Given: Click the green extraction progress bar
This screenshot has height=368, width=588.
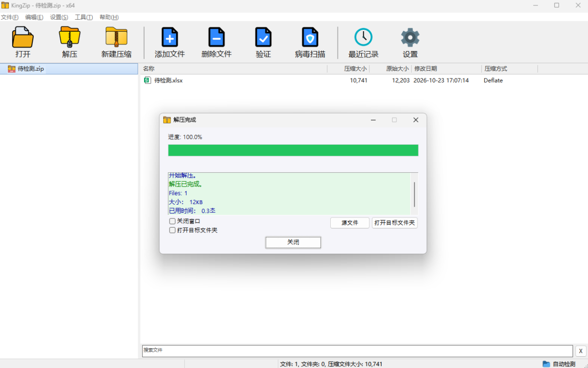Looking at the screenshot, I should (x=293, y=150).
